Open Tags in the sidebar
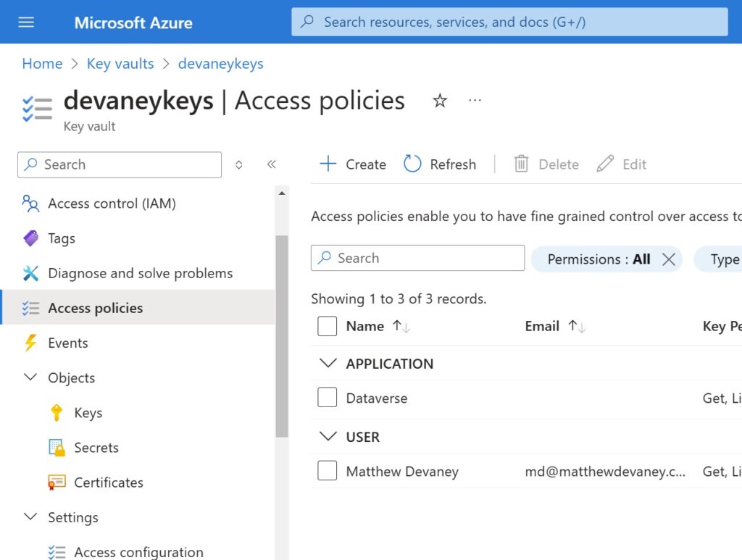The height and width of the screenshot is (560, 742). 62,238
